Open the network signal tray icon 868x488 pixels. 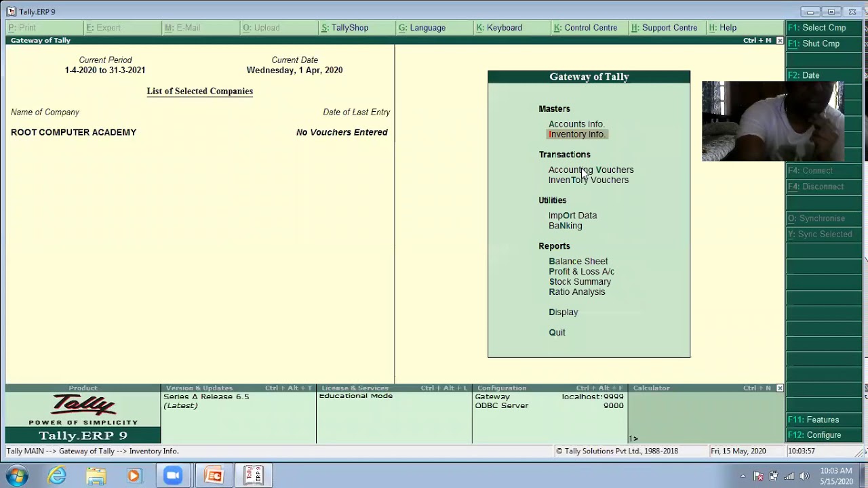[789, 476]
